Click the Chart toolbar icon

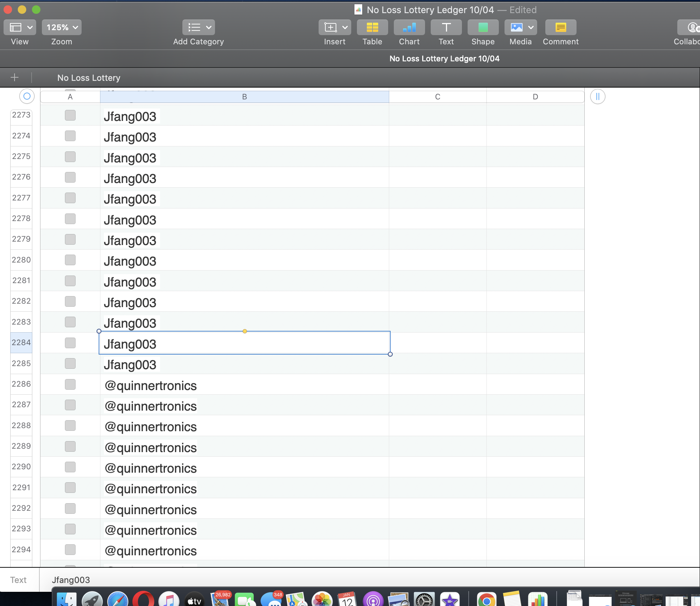409,27
